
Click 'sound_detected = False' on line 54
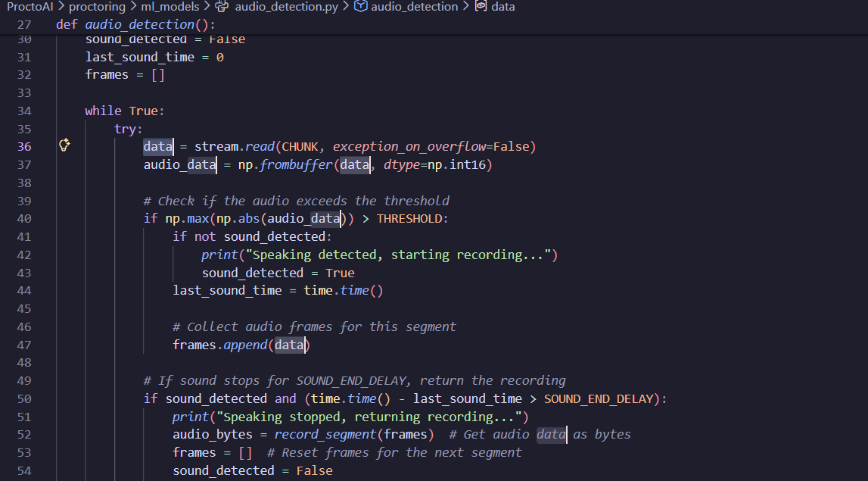tap(253, 471)
